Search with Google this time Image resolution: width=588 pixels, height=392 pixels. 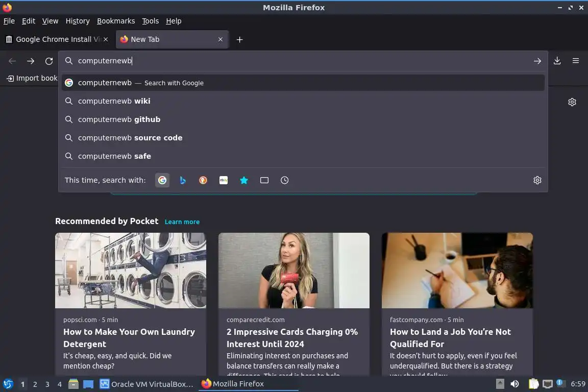coord(162,181)
